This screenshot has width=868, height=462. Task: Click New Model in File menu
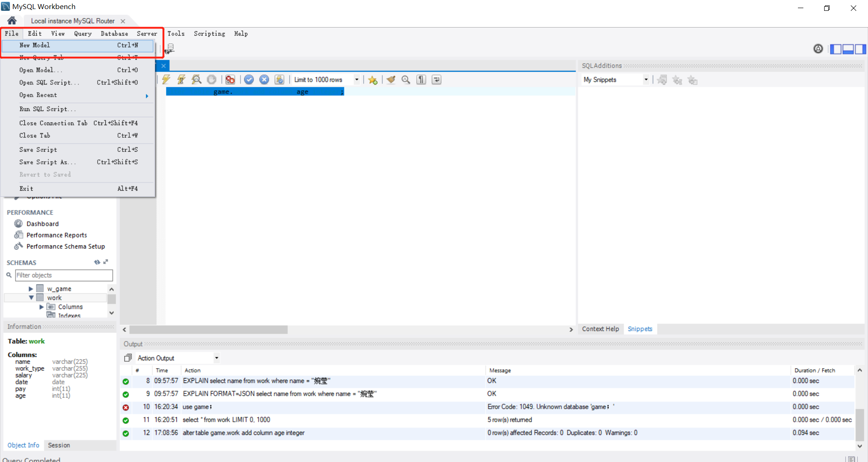pos(78,45)
